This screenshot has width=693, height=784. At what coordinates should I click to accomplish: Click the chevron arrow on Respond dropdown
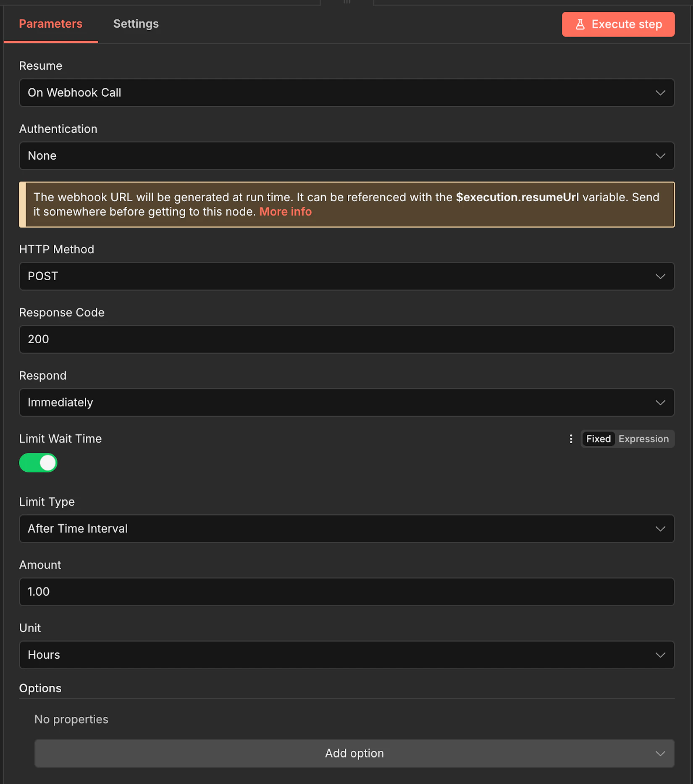click(660, 403)
